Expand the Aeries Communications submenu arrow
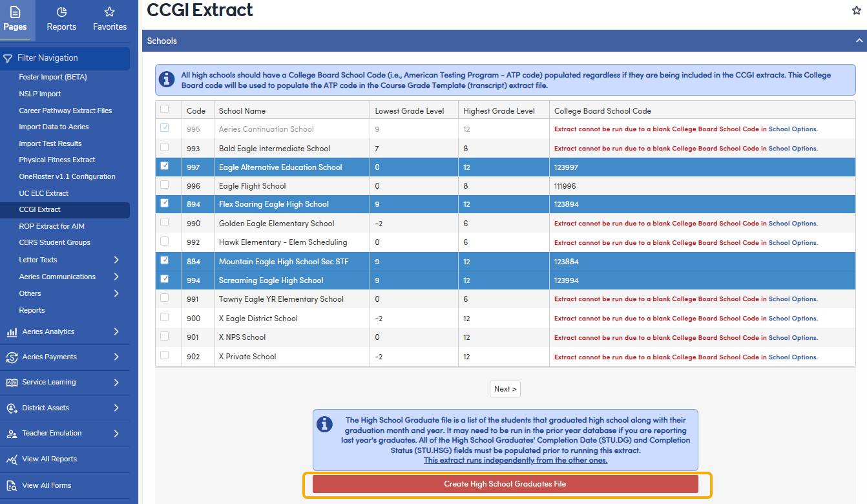 [x=116, y=277]
